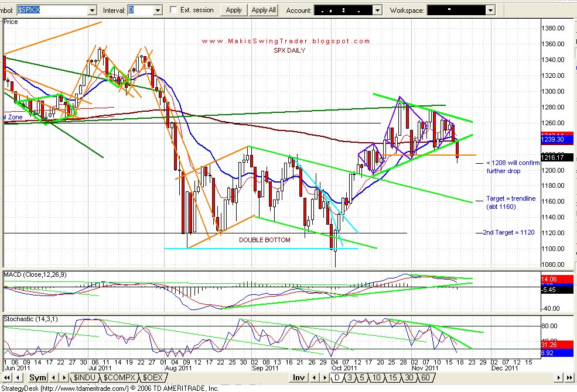Click the Dec 2011 date axis label

pyautogui.click(x=504, y=368)
